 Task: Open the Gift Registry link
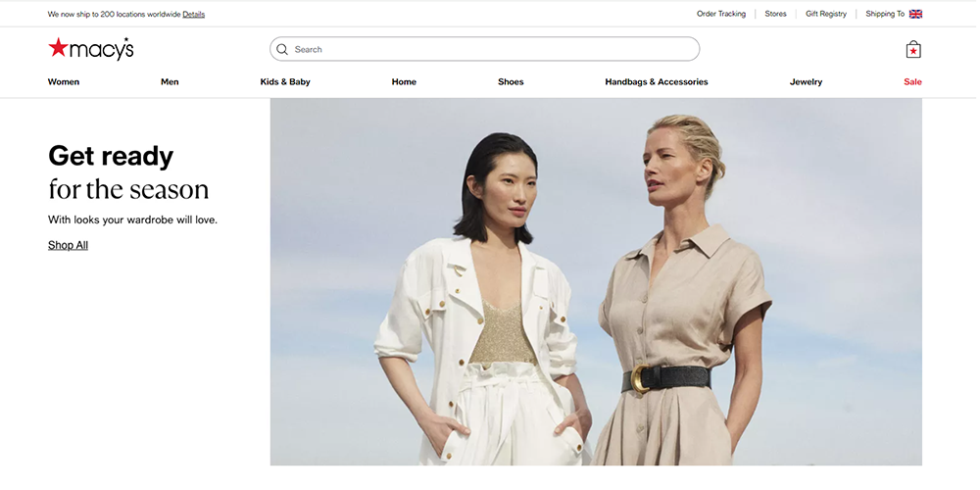825,14
